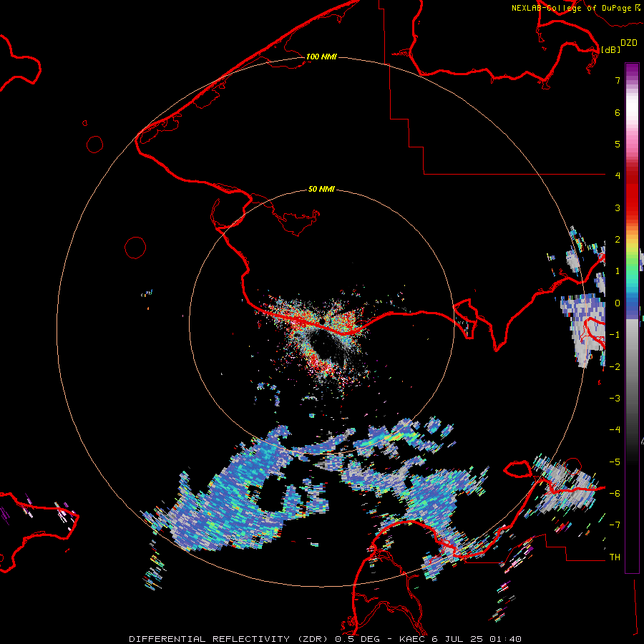Select the 3 tick on the color scale

point(618,208)
